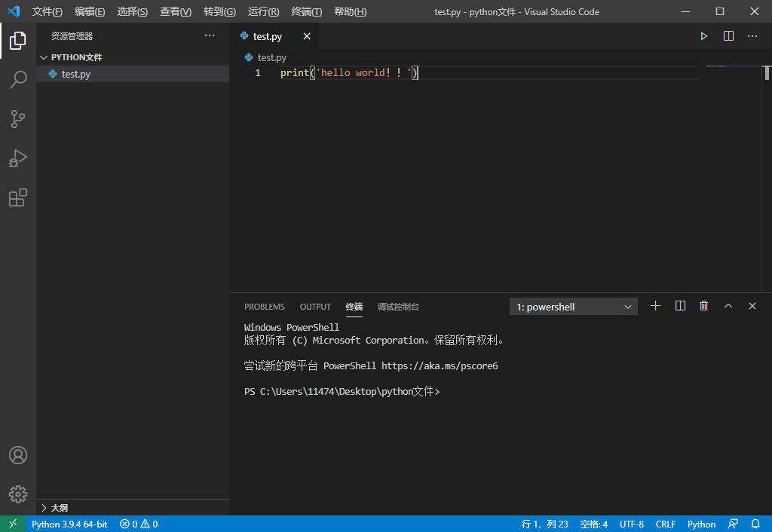Viewport: 772px width, 532px height.
Task: Open the Extensions view icon
Action: [18, 198]
